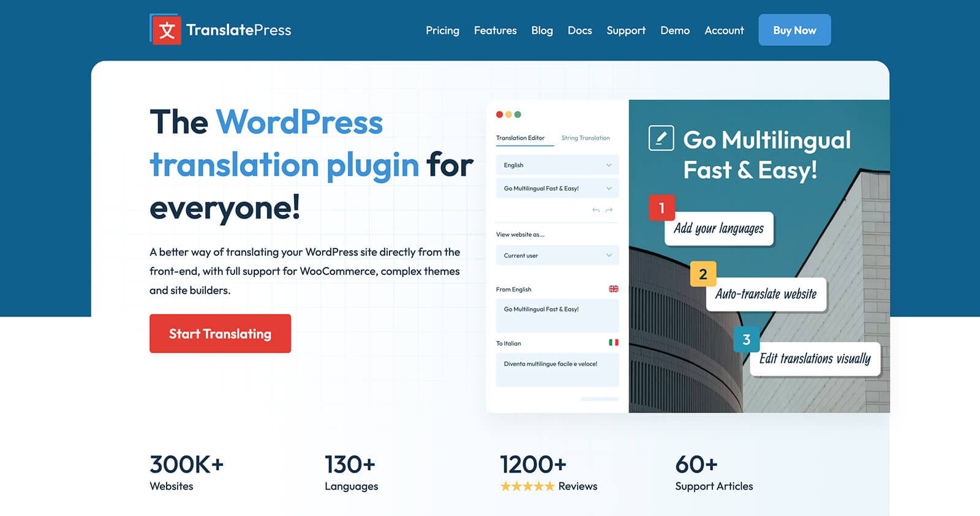Go to the Features menu item
Image resolution: width=980 pixels, height=516 pixels.
(495, 30)
